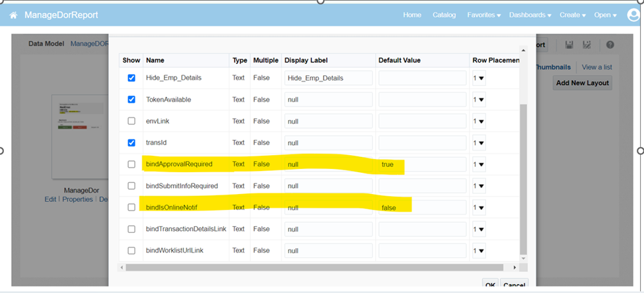
Task: Select the ManageDor layout thumbnail
Action: pos(81,137)
